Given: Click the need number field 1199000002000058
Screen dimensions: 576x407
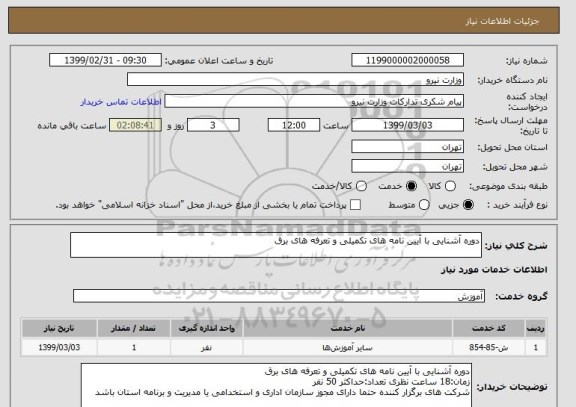Looking at the screenshot, I should pyautogui.click(x=407, y=60).
